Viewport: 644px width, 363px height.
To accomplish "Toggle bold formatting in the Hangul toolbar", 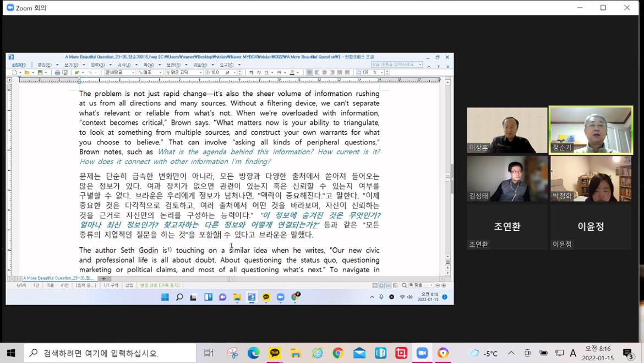I will click(x=251, y=73).
